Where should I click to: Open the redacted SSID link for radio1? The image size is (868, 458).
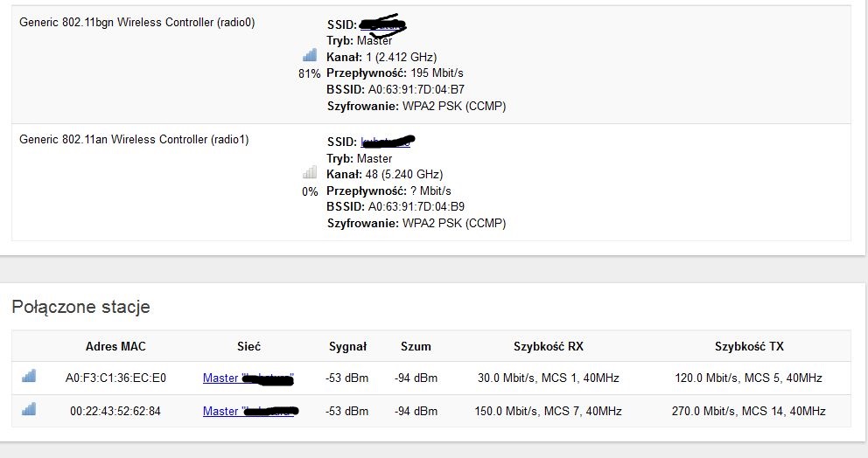tap(386, 142)
